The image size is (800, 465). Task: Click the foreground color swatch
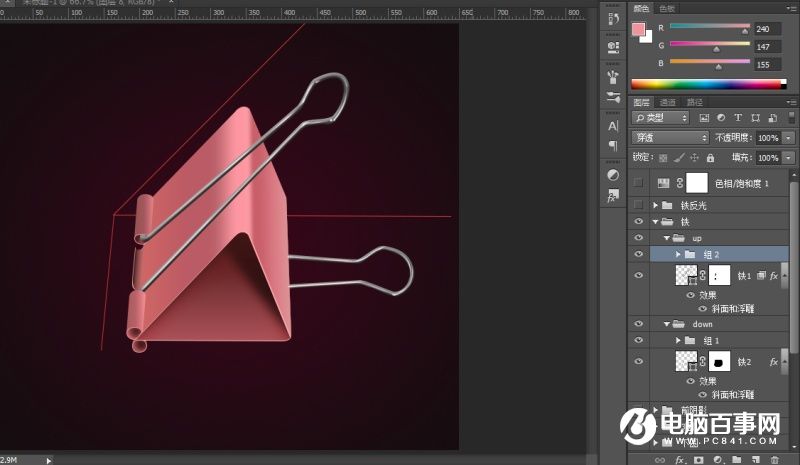tap(638, 29)
